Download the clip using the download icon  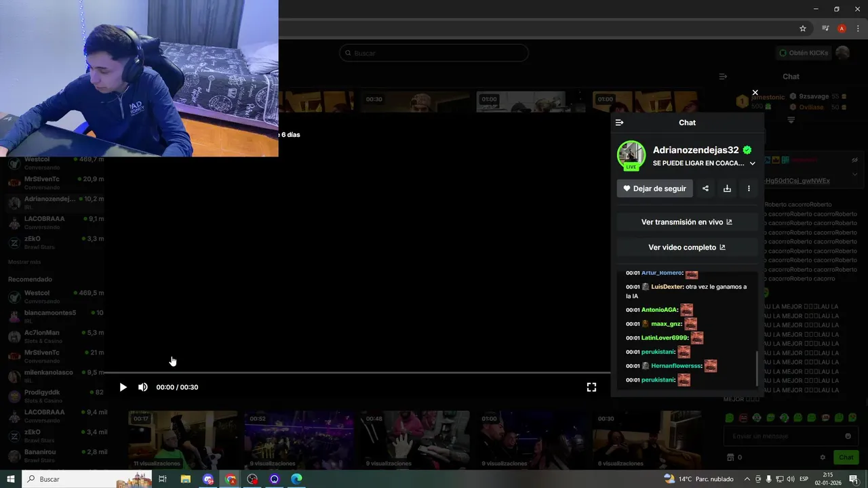[727, 188]
